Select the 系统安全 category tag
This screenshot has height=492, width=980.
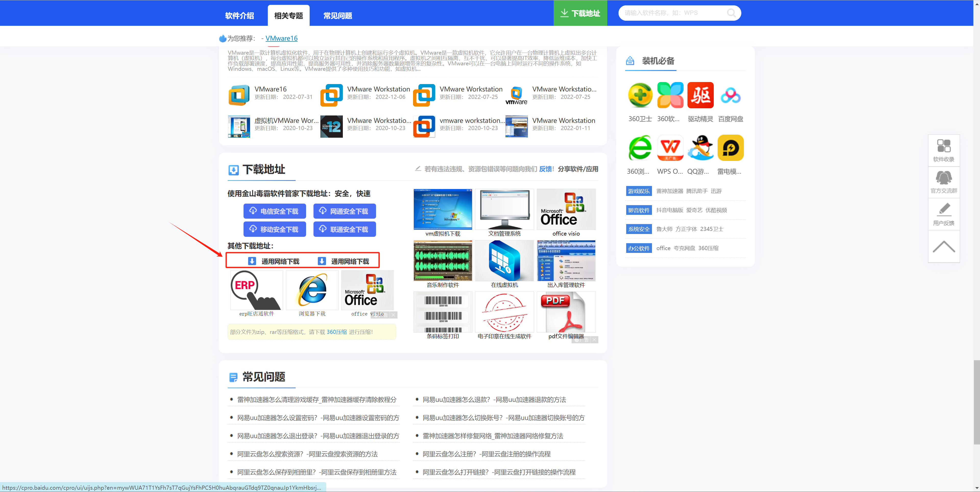(639, 229)
